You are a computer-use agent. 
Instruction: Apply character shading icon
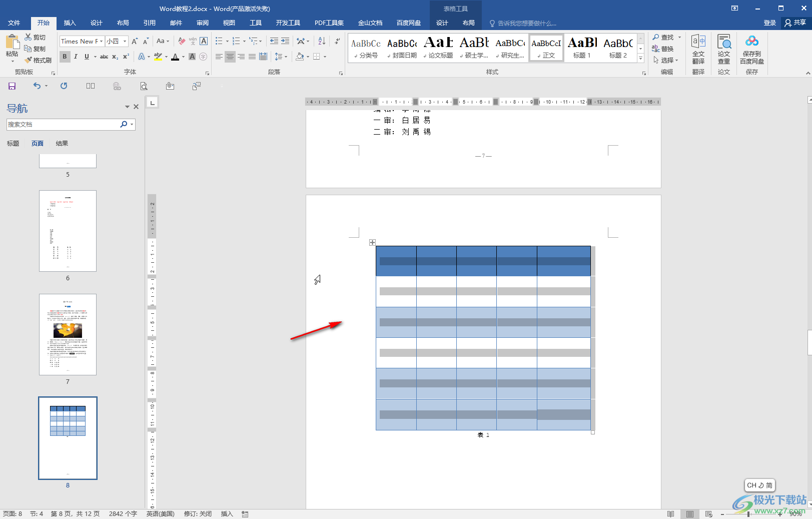(192, 57)
